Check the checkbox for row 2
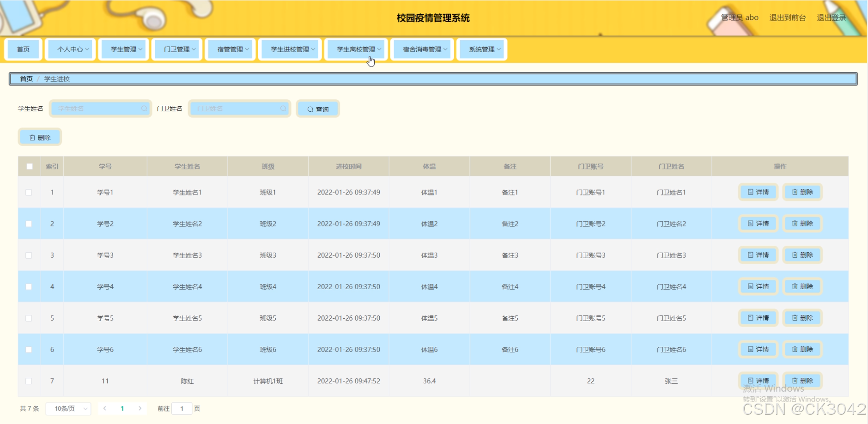 (29, 224)
